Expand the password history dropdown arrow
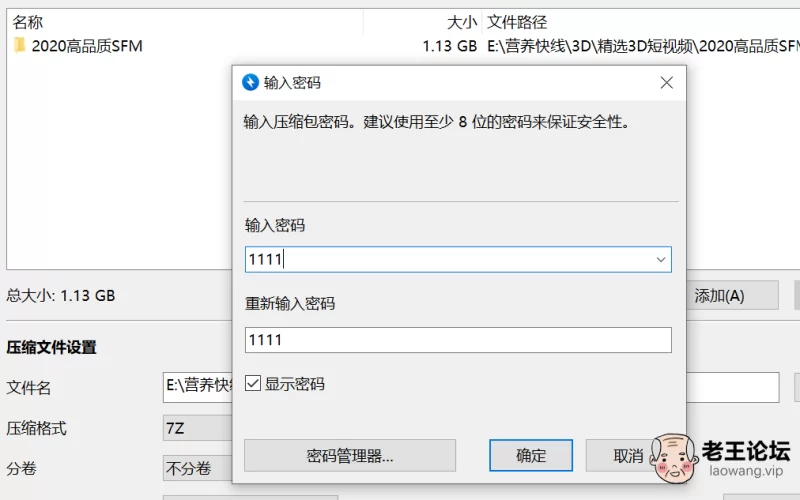Screen dimensions: 800x500 pos(661,260)
